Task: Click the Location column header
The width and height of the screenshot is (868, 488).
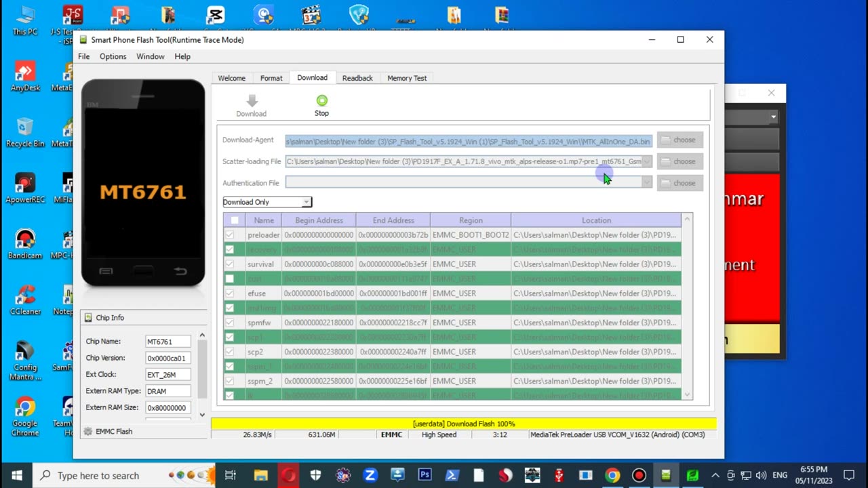Action: [x=596, y=220]
